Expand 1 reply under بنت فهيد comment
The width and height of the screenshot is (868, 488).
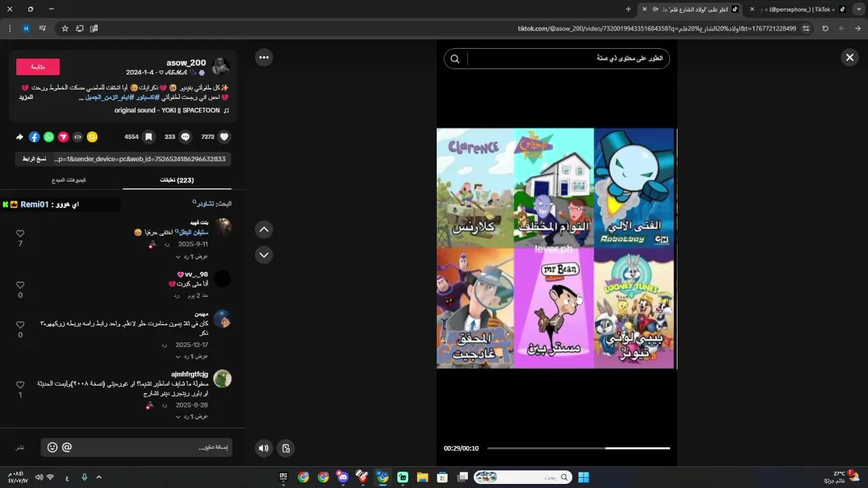coord(192,257)
